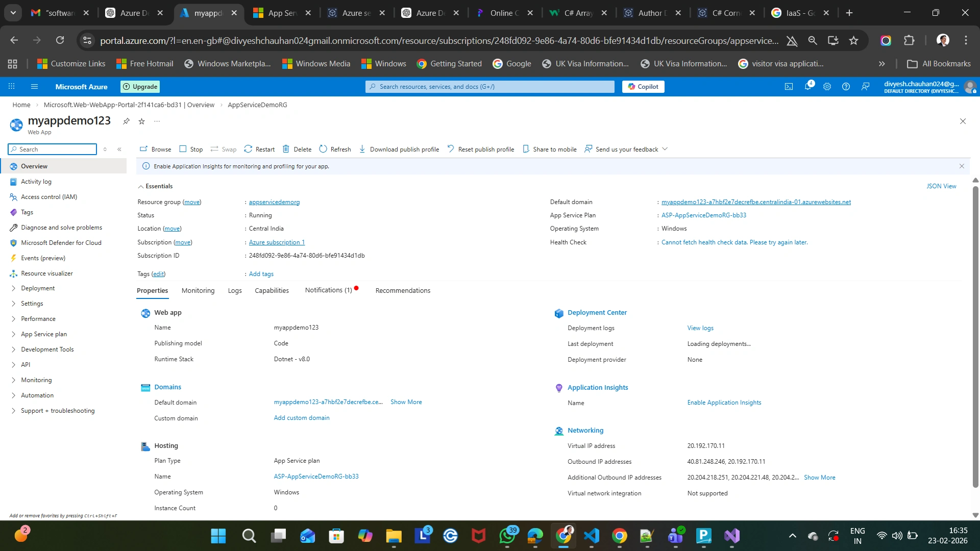Image resolution: width=980 pixels, height=551 pixels.
Task: Collapse the Essentials section
Action: click(155, 186)
